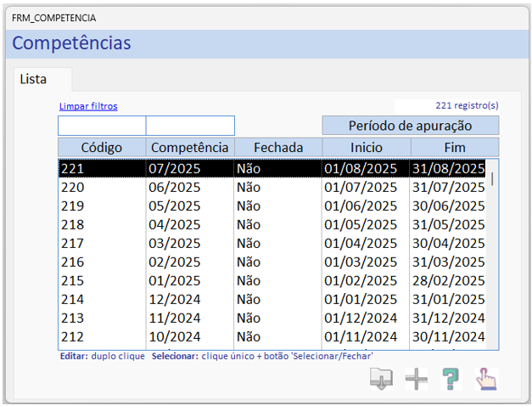
Task: Select row with code 215
Action: [x=272, y=280]
